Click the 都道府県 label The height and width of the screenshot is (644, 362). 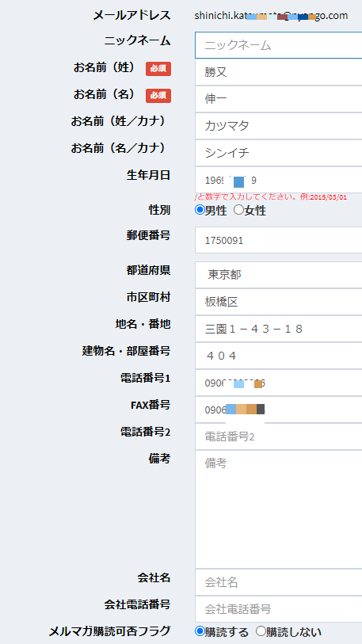(148, 270)
